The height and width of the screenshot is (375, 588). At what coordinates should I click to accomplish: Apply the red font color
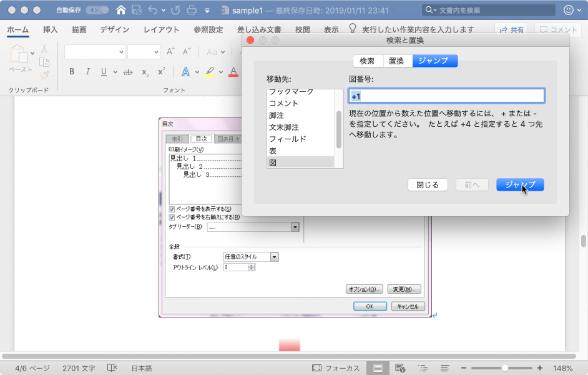pyautogui.click(x=233, y=71)
